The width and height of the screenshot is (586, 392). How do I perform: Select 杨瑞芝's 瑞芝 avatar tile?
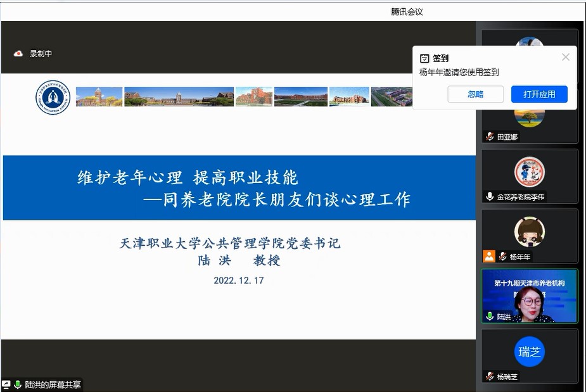click(530, 353)
